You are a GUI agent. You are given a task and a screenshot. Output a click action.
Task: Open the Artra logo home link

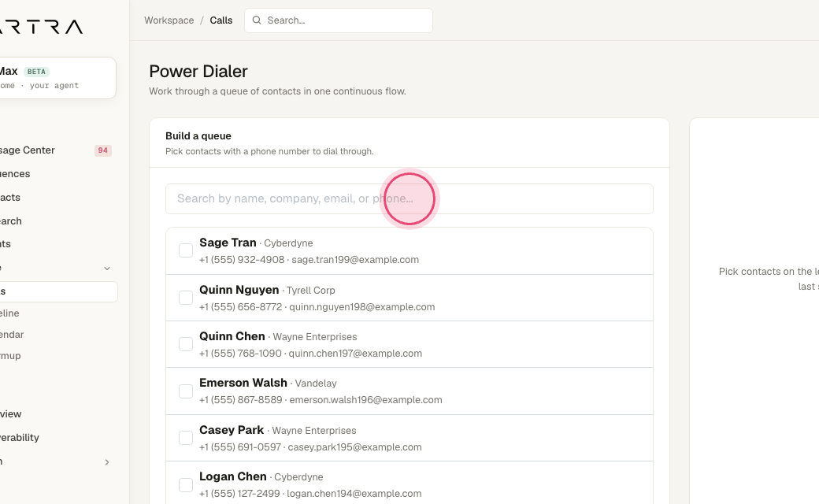41,27
